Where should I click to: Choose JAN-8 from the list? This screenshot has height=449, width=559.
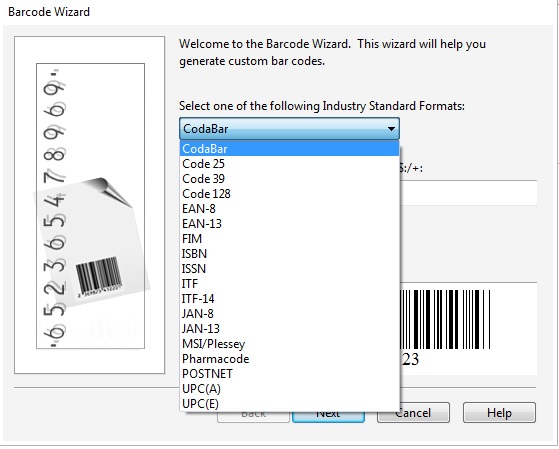pyautogui.click(x=289, y=313)
